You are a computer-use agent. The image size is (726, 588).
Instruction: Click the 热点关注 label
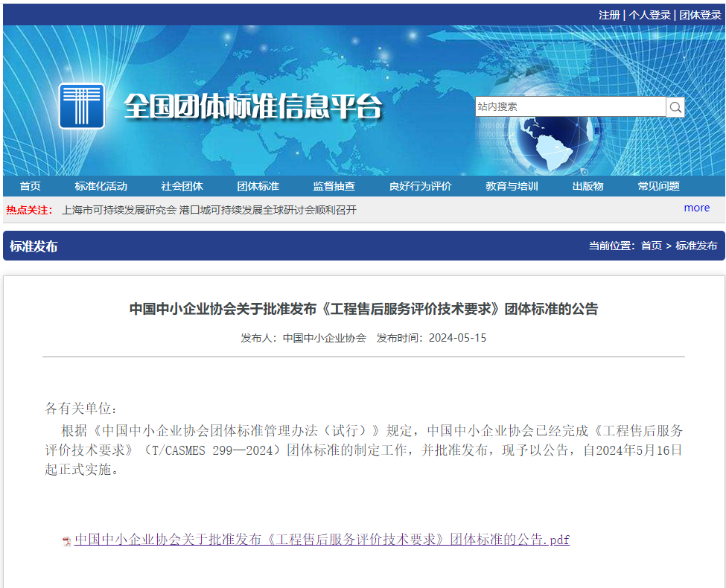pyautogui.click(x=30, y=210)
